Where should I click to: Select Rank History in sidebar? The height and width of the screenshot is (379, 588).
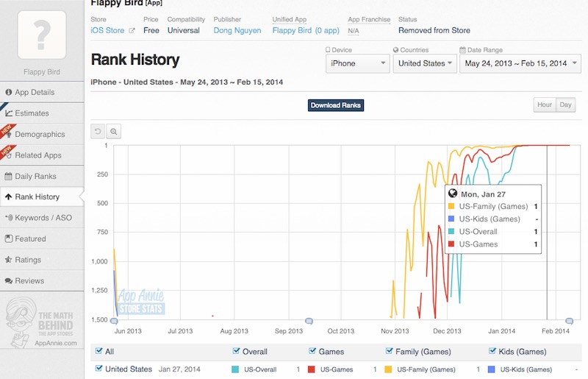pos(42,196)
